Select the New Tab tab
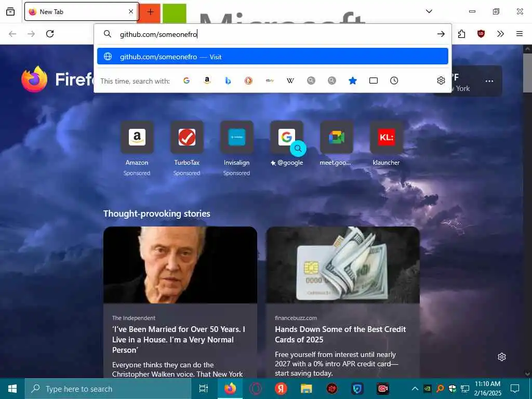The image size is (532, 399). pos(82,11)
